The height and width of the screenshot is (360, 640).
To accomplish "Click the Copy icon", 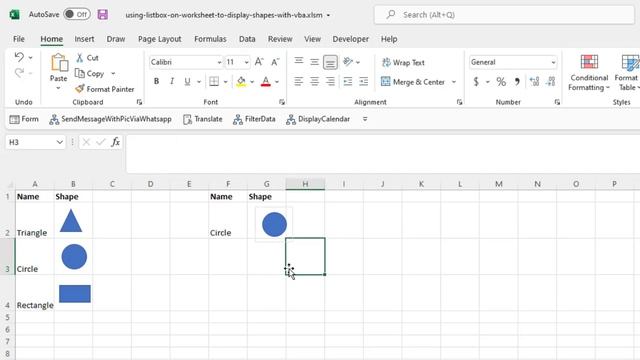I will [80, 73].
